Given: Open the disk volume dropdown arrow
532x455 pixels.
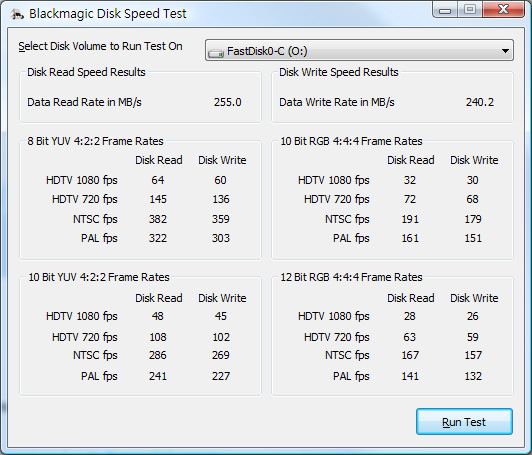Looking at the screenshot, I should click(505, 51).
